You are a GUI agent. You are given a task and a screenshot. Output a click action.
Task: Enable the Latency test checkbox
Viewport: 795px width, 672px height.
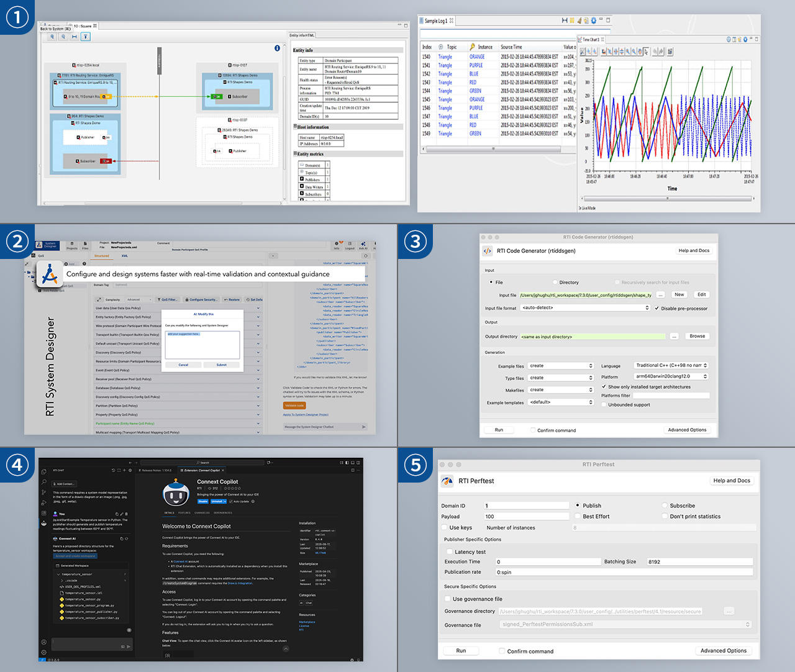click(450, 552)
